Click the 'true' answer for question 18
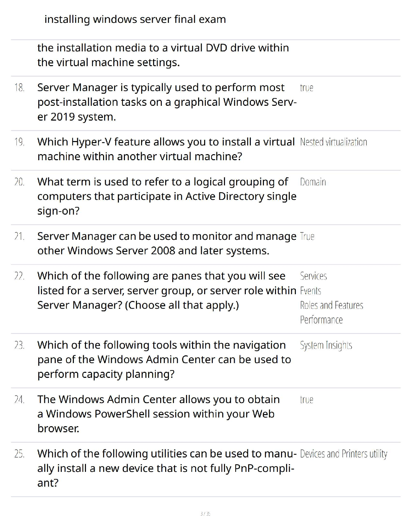Screen dimensions: 411x532 click(307, 88)
